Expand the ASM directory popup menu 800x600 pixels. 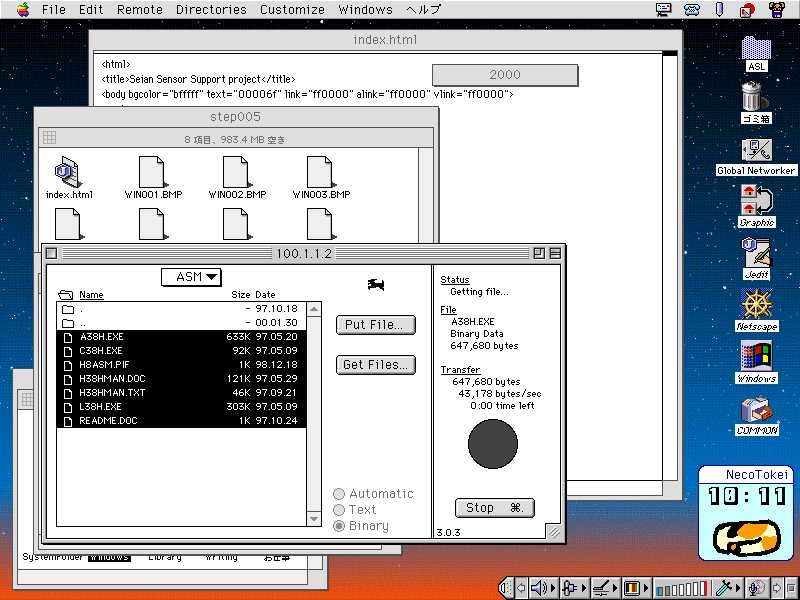coord(191,277)
